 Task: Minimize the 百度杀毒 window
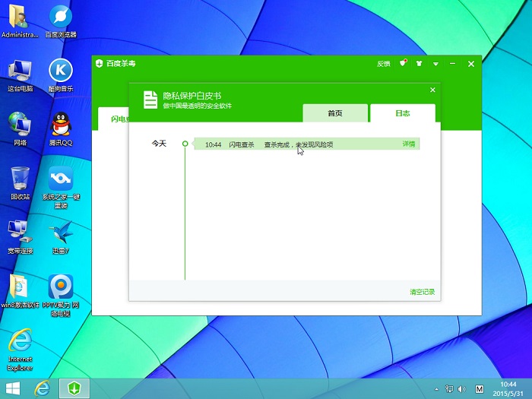pos(452,64)
